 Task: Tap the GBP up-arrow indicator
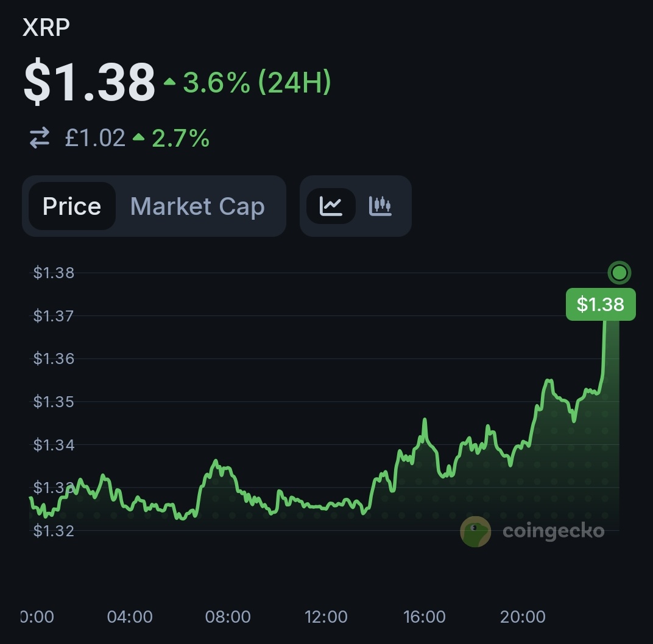pos(139,138)
